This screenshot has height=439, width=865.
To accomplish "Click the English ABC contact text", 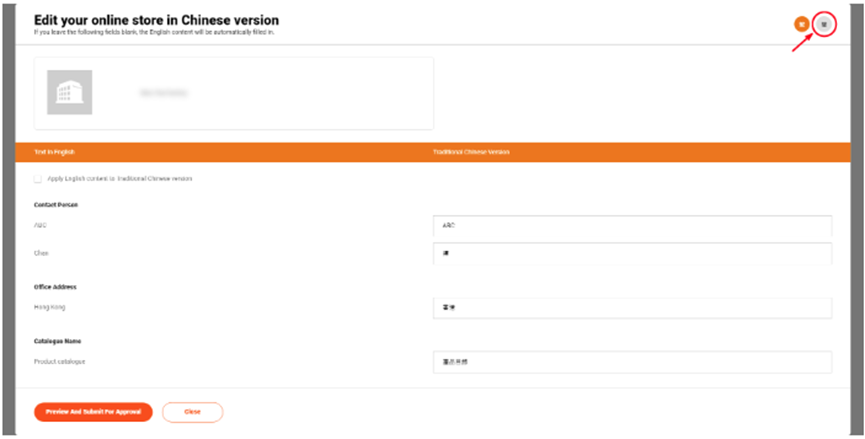I will (x=40, y=226).
